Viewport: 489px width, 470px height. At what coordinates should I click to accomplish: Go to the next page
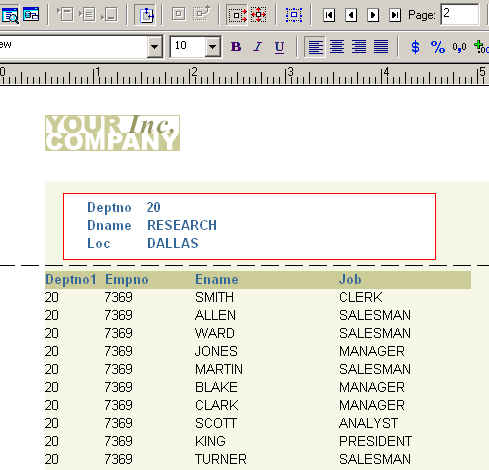(x=373, y=15)
